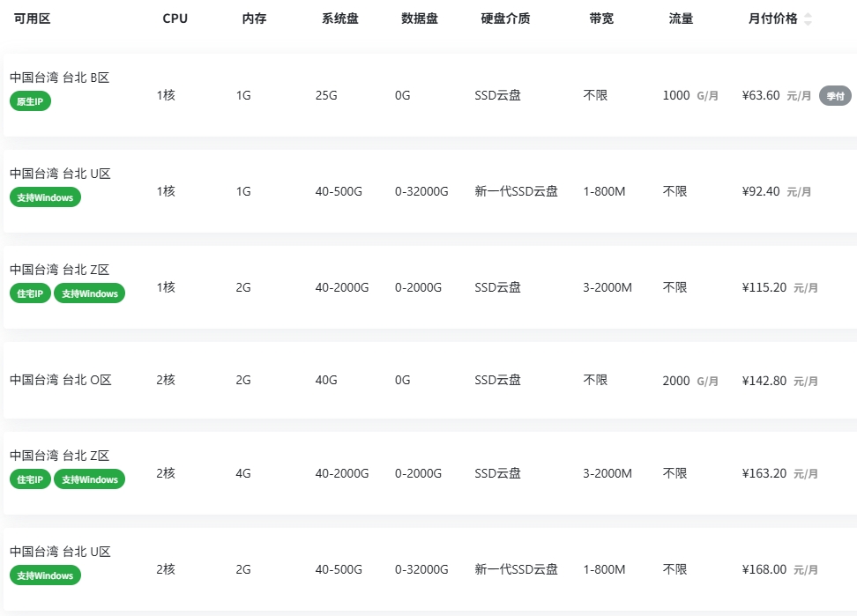Click the ¥168.00 monthly price

click(764, 569)
